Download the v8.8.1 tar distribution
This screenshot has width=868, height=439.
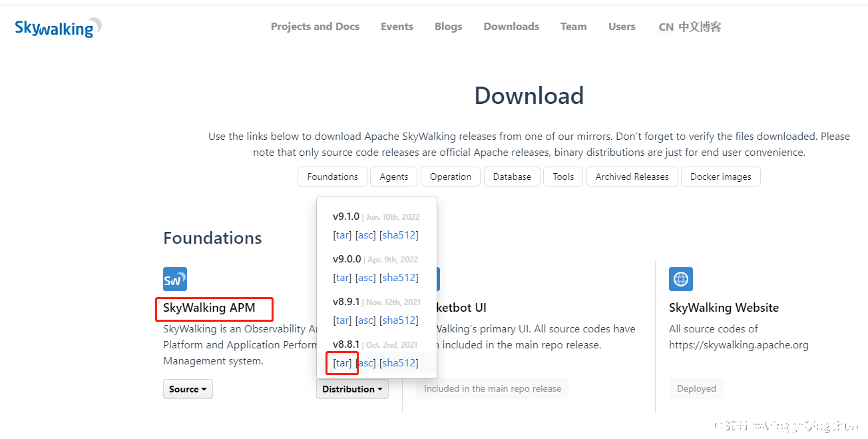(x=342, y=363)
